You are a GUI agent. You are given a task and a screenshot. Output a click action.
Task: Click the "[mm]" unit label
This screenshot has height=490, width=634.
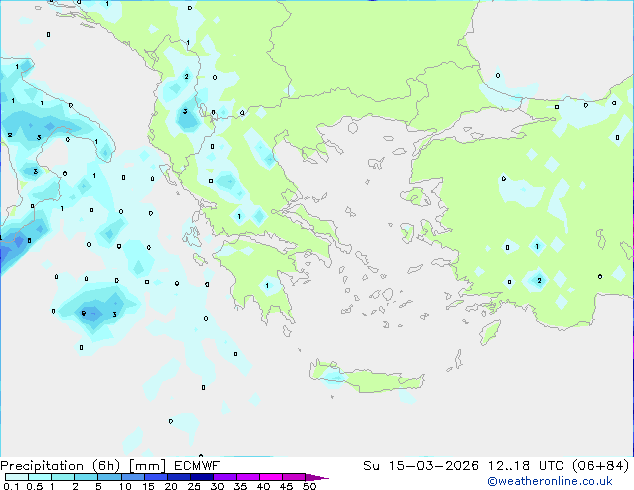click(147, 466)
